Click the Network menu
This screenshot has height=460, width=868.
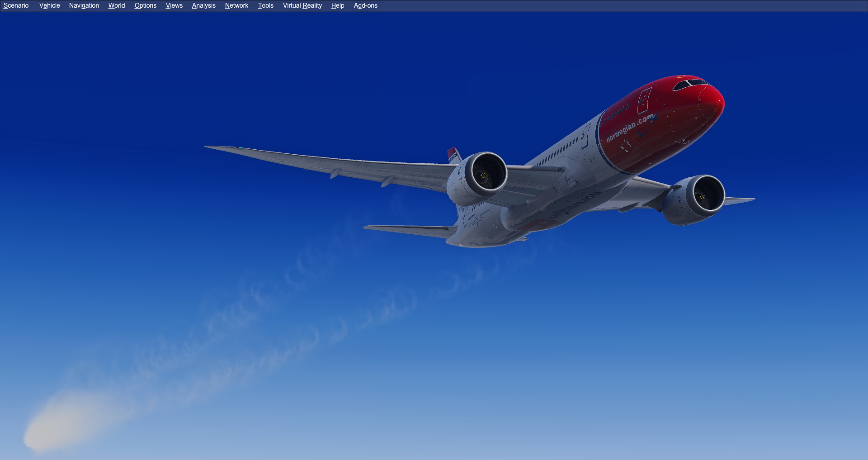tap(236, 5)
